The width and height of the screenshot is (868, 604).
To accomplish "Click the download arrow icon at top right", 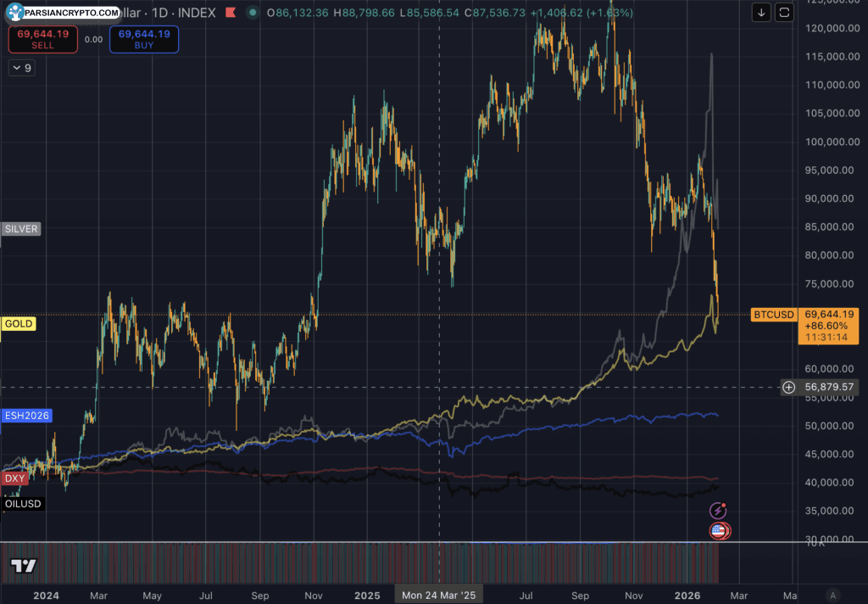I will pyautogui.click(x=761, y=12).
